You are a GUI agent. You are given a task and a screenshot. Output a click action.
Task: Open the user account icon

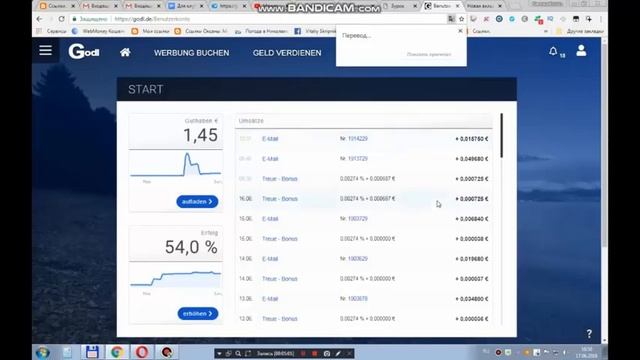pyautogui.click(x=581, y=51)
